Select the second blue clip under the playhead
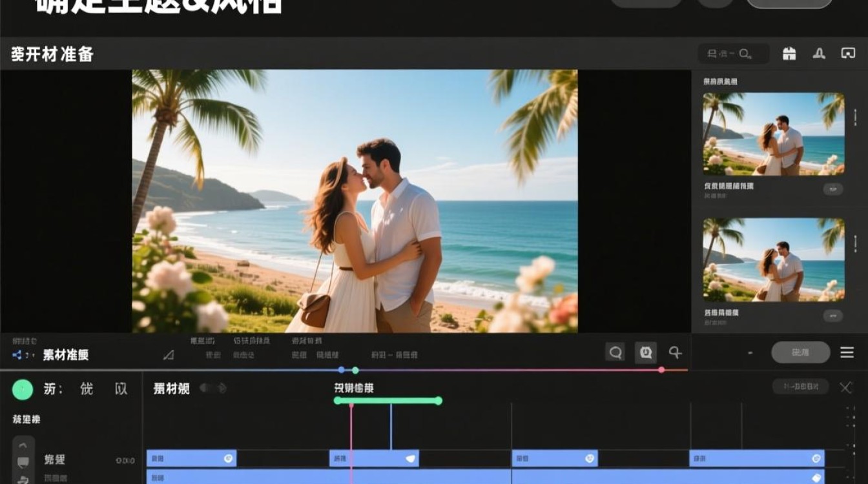The image size is (868, 484). [374, 458]
